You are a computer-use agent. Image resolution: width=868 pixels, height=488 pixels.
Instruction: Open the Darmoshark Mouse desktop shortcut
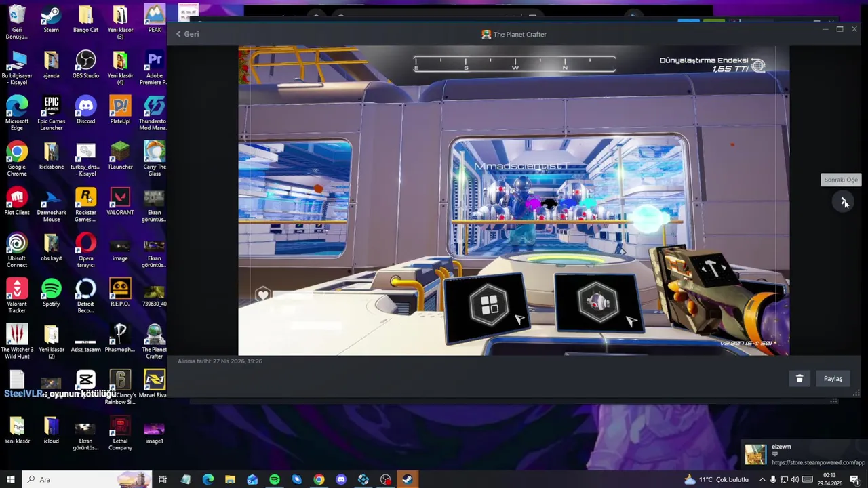(x=51, y=205)
